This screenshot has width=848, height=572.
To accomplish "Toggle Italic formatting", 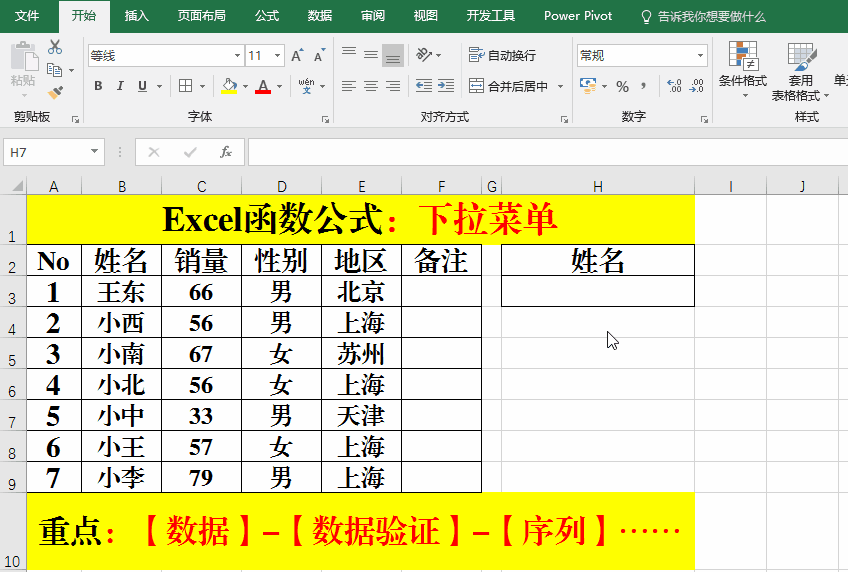I will (x=120, y=87).
